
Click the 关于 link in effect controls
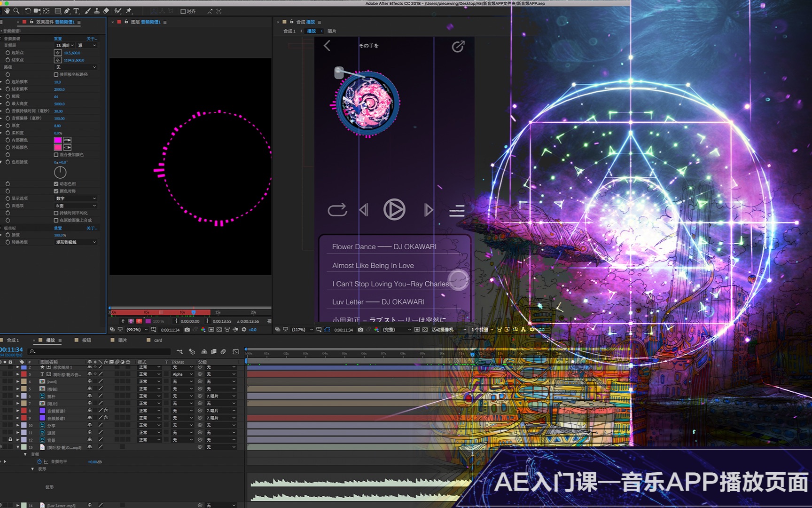pos(92,39)
